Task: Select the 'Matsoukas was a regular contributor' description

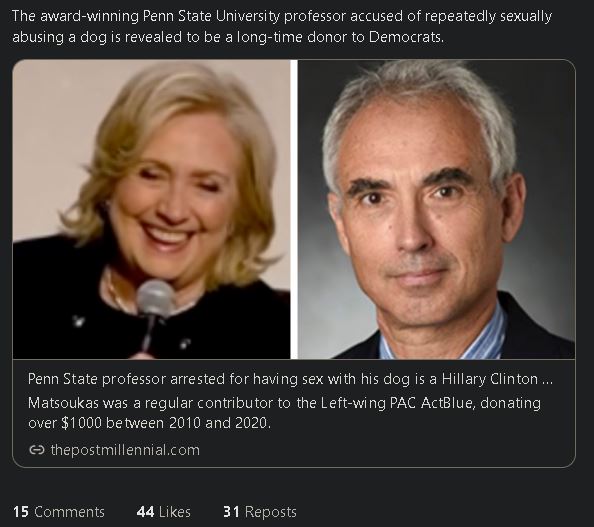Action: pyautogui.click(x=284, y=413)
